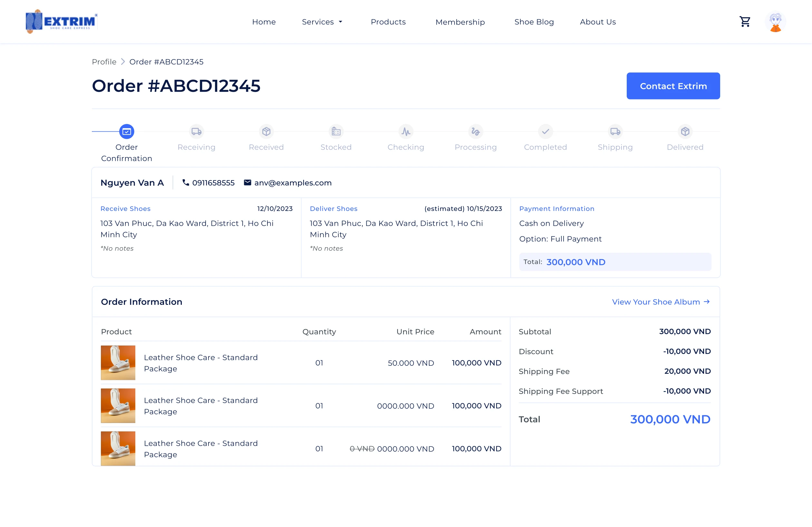
Task: Open third Leather Shoe Care product thumbnail
Action: [118, 448]
